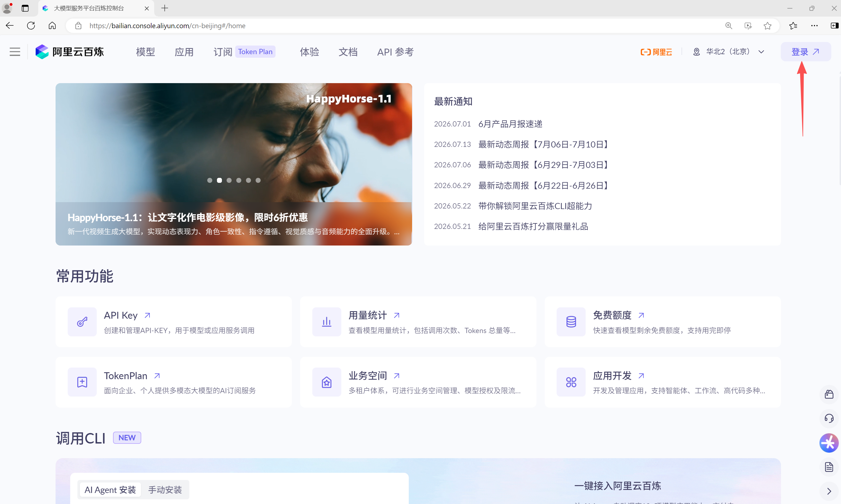841x504 pixels.
Task: Click the 应用开发 grid icon
Action: 571,382
